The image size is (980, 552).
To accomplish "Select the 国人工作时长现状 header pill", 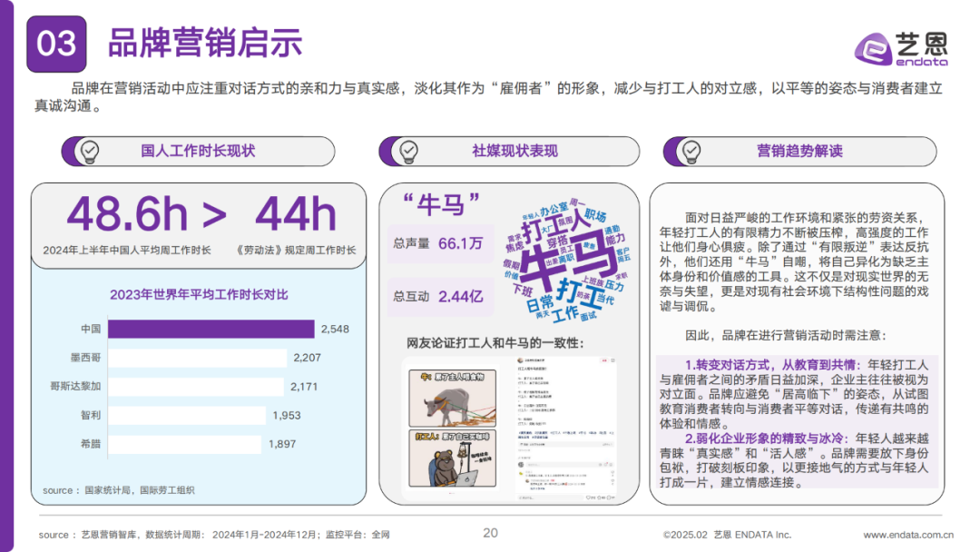I will point(198,152).
